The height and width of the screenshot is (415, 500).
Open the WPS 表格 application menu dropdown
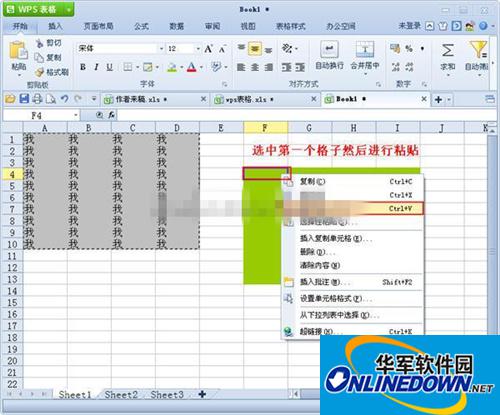pyautogui.click(x=68, y=10)
